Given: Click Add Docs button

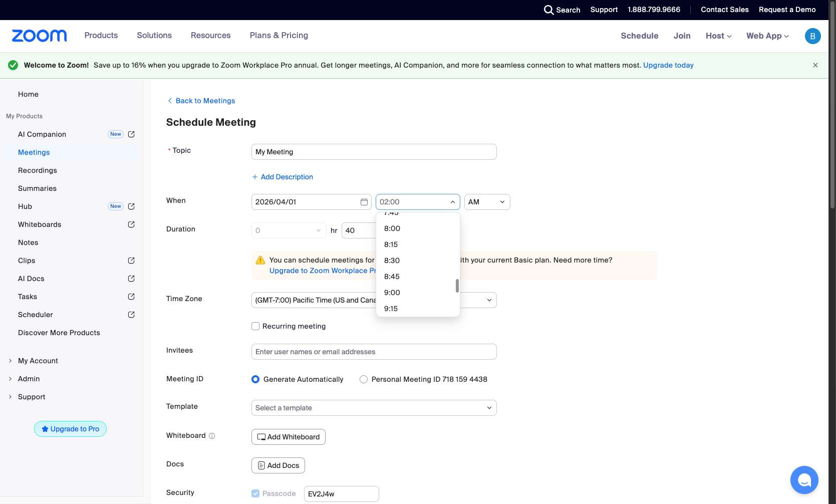Looking at the screenshot, I should [x=278, y=465].
